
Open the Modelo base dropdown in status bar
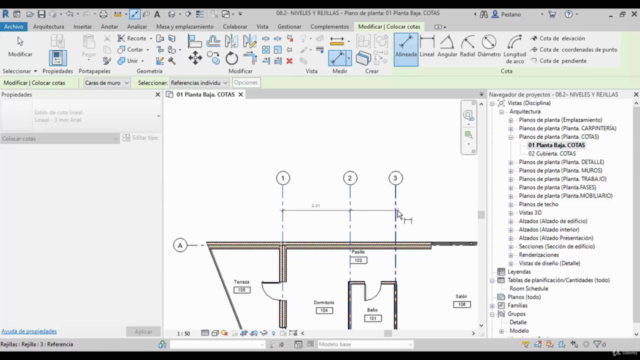point(365,344)
